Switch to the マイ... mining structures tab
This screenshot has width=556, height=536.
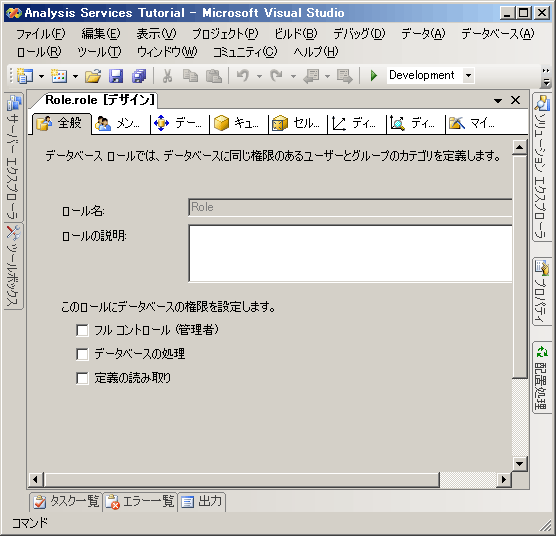474,123
